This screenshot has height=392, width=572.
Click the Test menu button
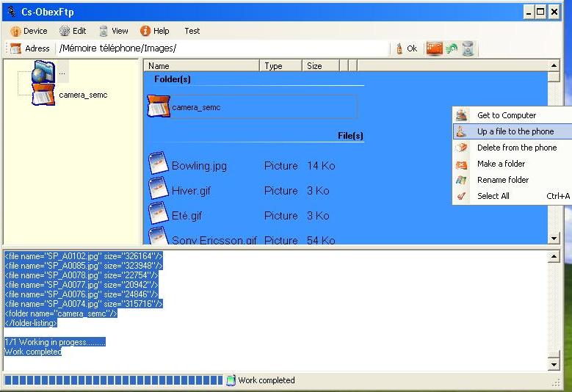coord(192,31)
